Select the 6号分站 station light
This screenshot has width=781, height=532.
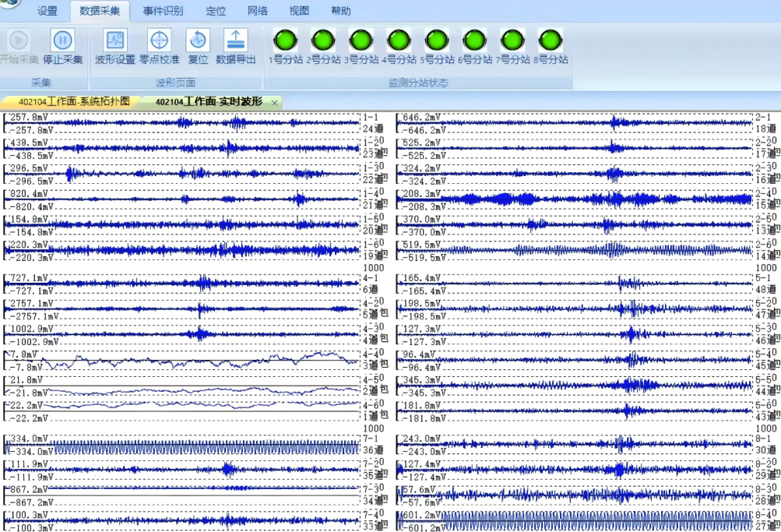pyautogui.click(x=475, y=41)
